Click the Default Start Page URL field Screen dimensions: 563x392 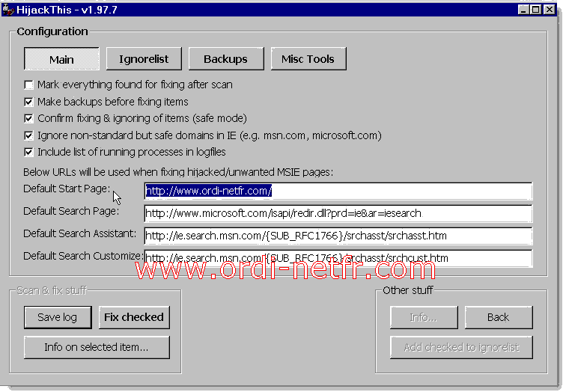coord(338,192)
